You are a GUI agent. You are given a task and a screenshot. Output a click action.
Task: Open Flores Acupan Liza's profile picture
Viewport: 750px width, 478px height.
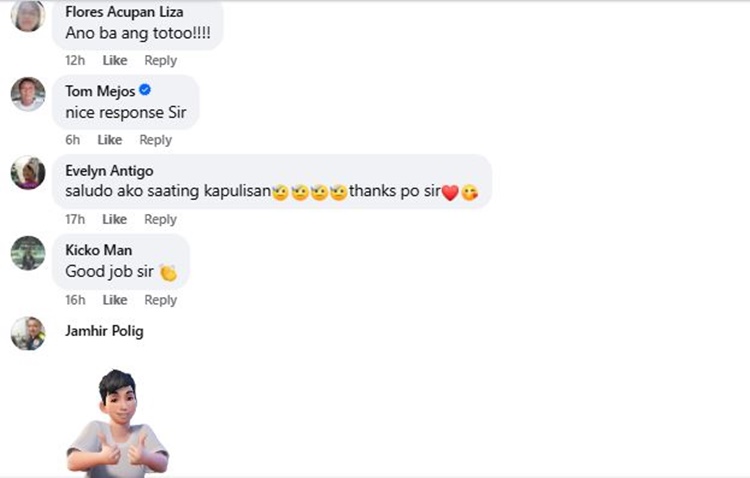[x=28, y=15]
